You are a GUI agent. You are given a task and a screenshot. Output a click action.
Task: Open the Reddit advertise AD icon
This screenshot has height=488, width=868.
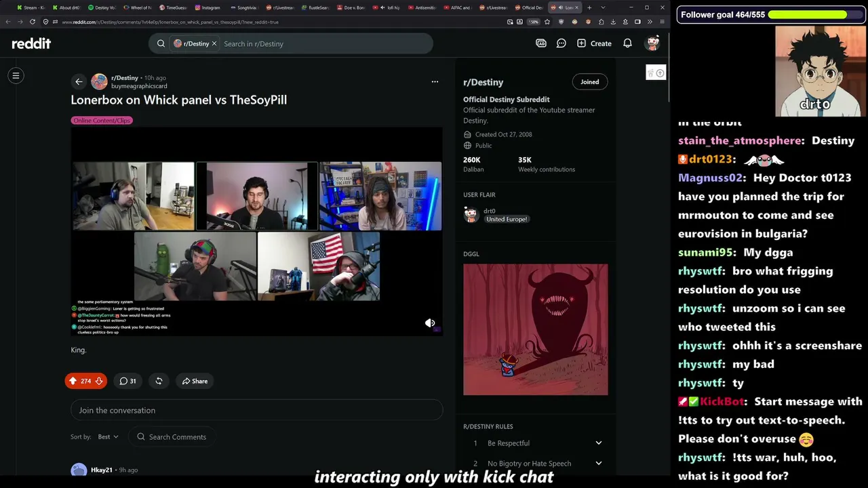pyautogui.click(x=541, y=43)
